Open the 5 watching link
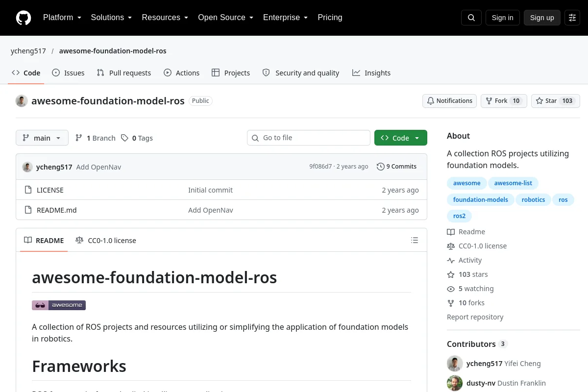 tap(470, 289)
